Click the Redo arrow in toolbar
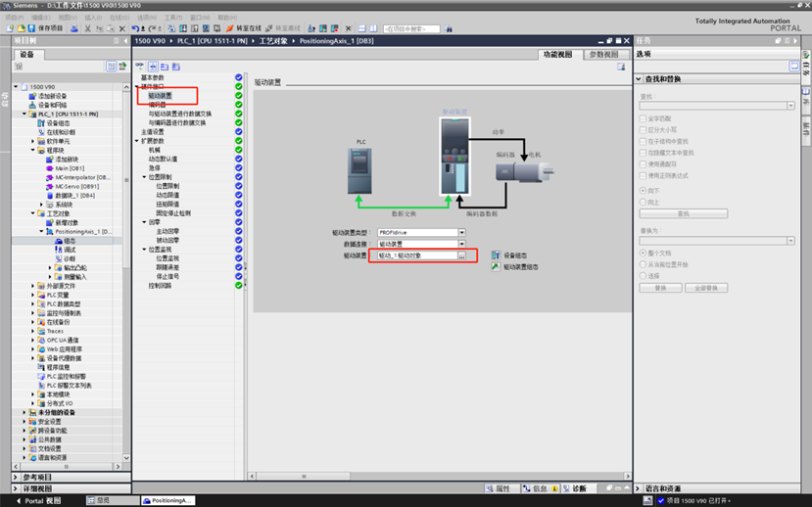This screenshot has height=507, width=812. coord(152,28)
